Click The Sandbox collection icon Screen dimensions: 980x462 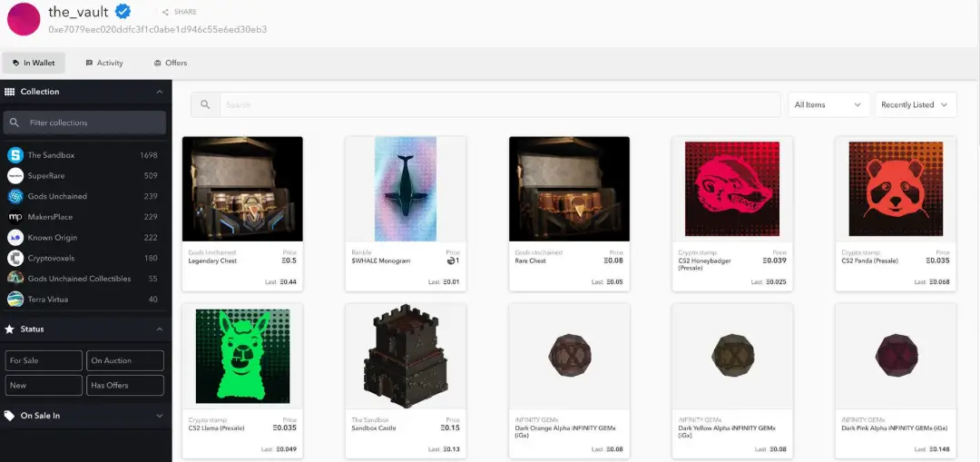point(15,155)
